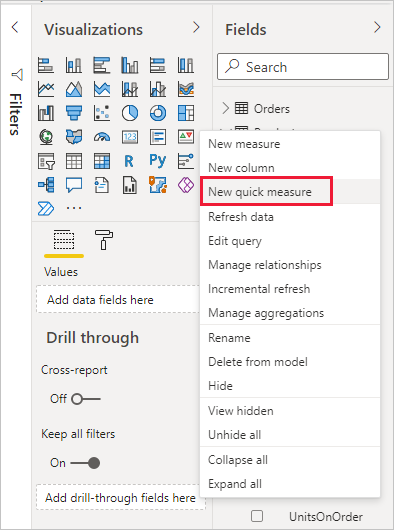Select the Table visual
Viewport: 394px width, 530px height.
point(74,161)
